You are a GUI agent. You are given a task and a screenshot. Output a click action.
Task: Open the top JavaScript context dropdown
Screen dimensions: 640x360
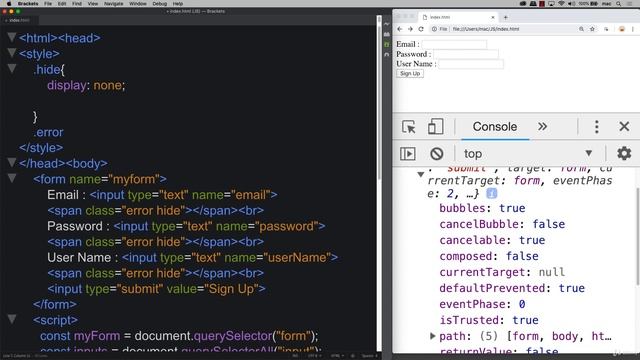(x=528, y=154)
